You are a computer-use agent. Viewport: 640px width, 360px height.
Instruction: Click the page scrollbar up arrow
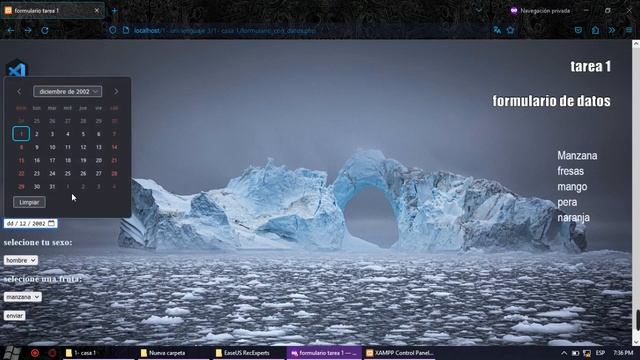636,44
